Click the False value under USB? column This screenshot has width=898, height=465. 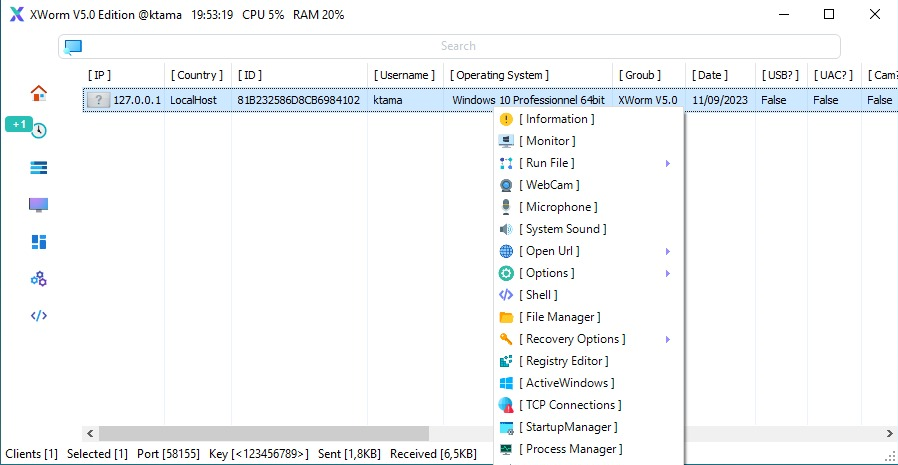point(774,100)
